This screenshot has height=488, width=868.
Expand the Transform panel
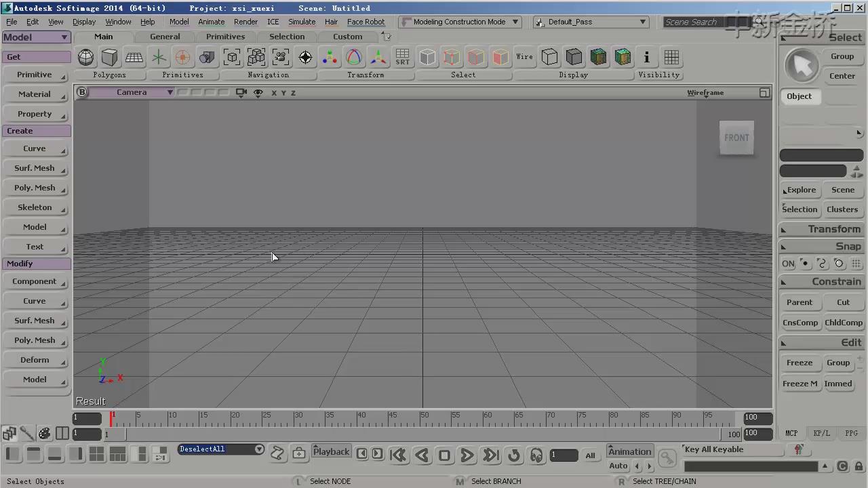point(821,229)
